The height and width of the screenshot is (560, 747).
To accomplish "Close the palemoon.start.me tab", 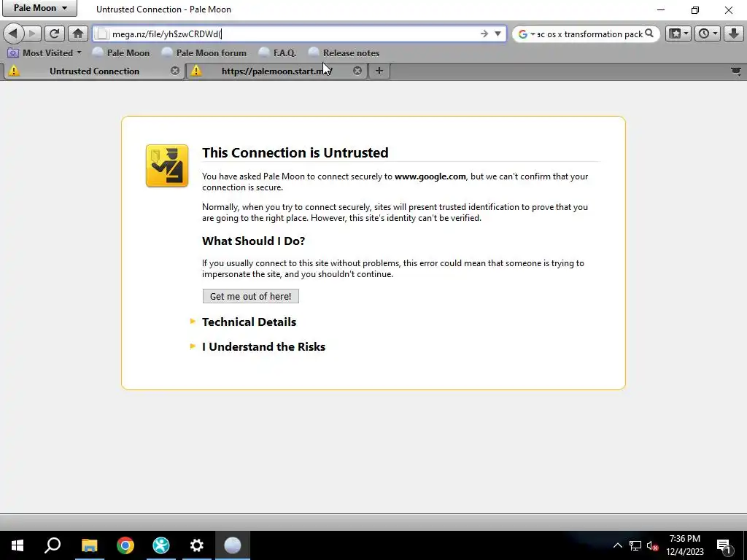I will [x=357, y=71].
